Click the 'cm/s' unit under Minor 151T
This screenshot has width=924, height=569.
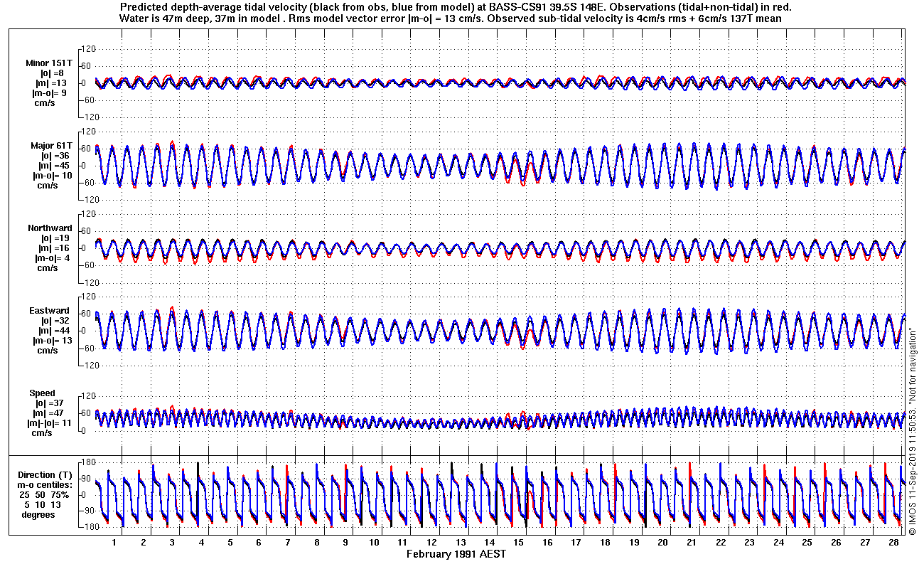[x=43, y=103]
